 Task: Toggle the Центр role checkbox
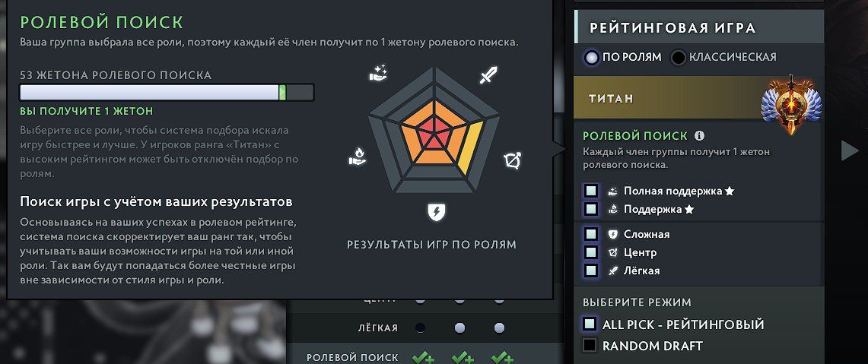point(590,252)
